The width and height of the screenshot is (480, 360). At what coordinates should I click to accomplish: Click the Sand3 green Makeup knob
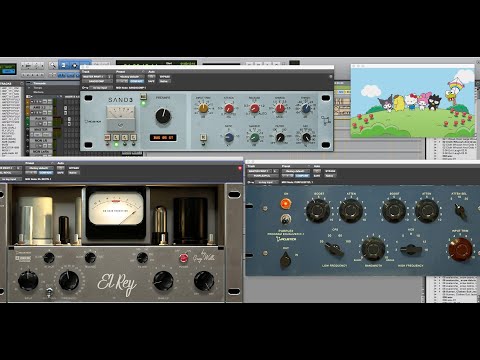[x=254, y=137]
